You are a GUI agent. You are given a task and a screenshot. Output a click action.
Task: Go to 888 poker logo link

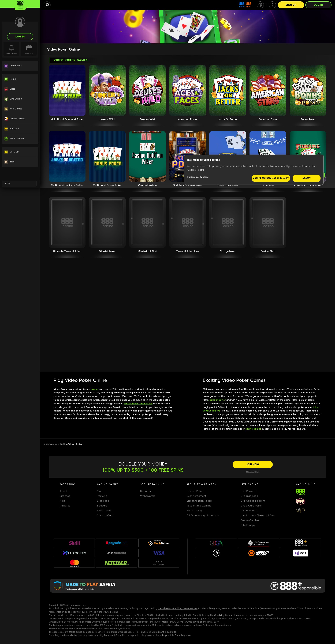[x=242, y=5]
